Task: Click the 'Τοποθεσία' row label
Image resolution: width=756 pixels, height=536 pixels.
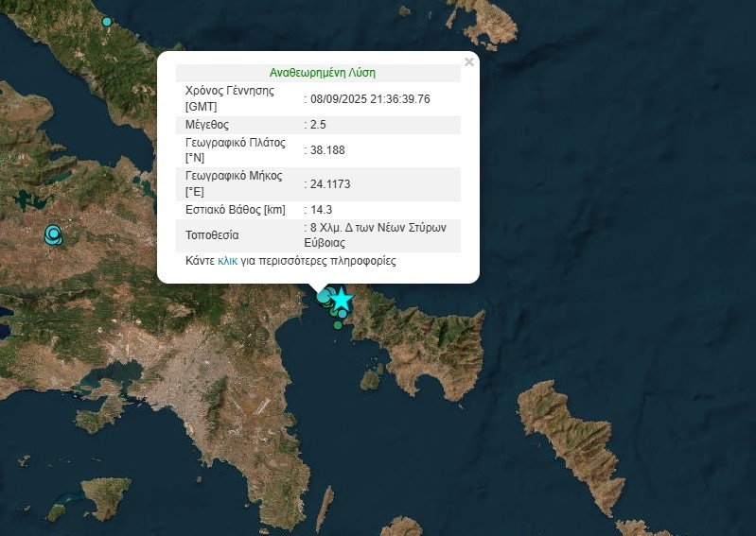Action: click(x=213, y=235)
